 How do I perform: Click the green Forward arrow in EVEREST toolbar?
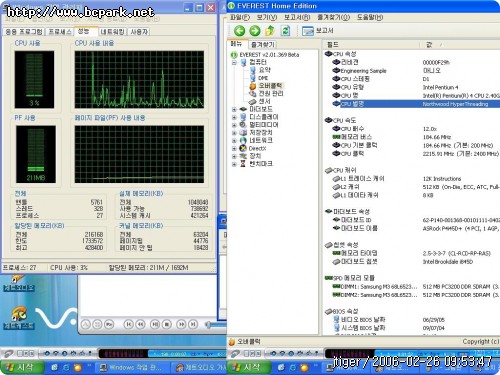255,31
